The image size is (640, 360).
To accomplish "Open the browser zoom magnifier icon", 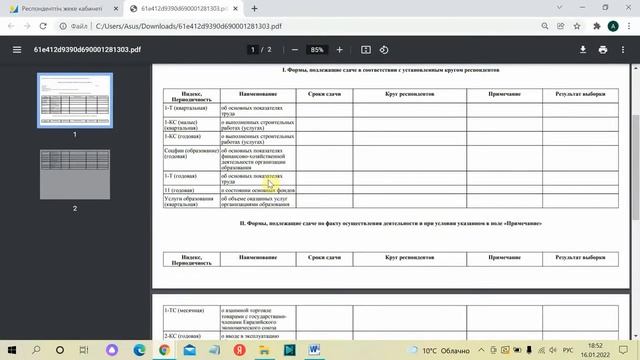I will tap(545, 26).
